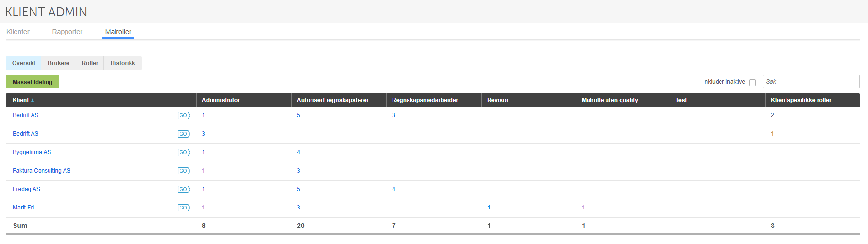Open Faktura Consulting AS Administrator count 1
This screenshot has height=244, width=868.
pyautogui.click(x=203, y=171)
